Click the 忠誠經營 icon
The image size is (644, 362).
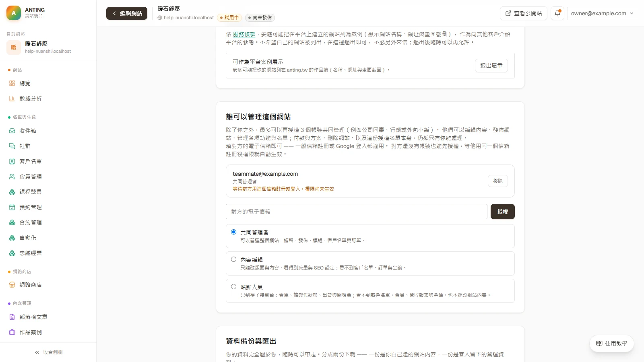12,253
